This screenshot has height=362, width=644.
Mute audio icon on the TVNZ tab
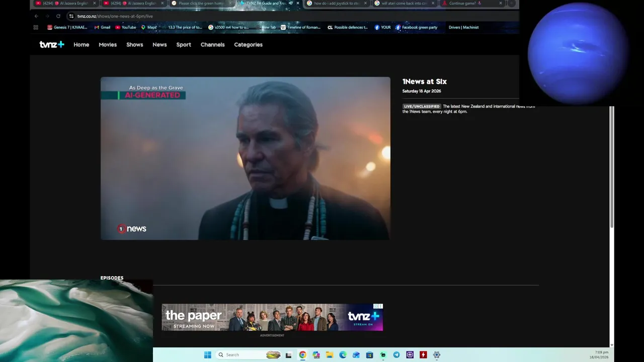tap(290, 3)
